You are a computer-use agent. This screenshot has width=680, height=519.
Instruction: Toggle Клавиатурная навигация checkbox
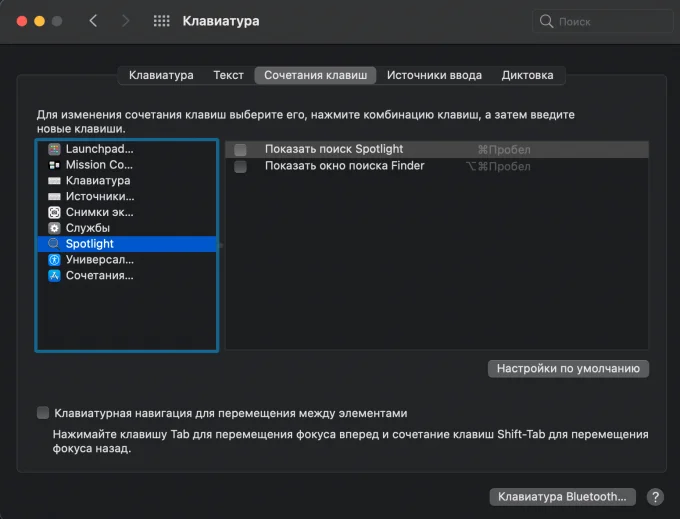pos(43,413)
